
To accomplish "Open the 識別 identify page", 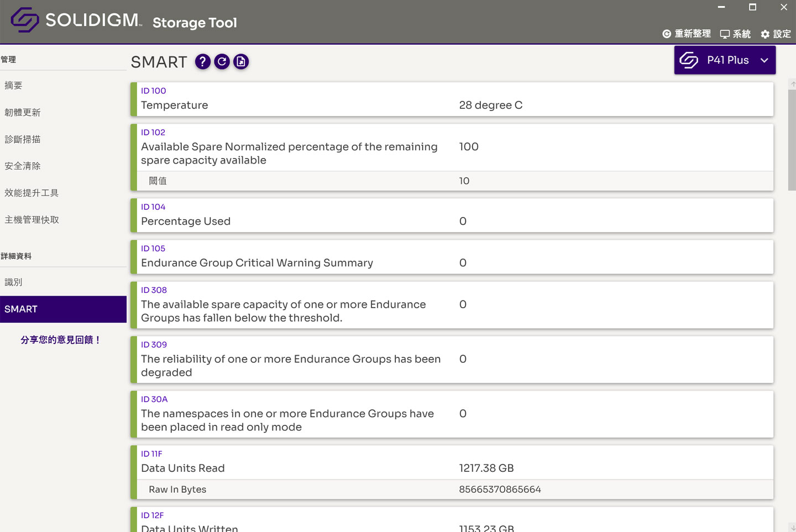I will 14,282.
